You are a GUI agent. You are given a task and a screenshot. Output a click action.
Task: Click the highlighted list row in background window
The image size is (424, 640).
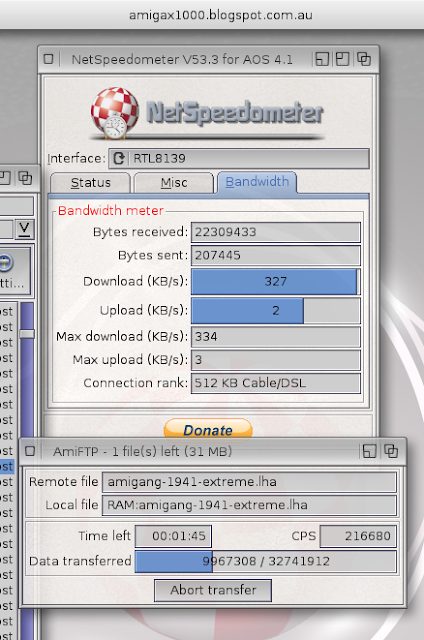[x=7, y=467]
